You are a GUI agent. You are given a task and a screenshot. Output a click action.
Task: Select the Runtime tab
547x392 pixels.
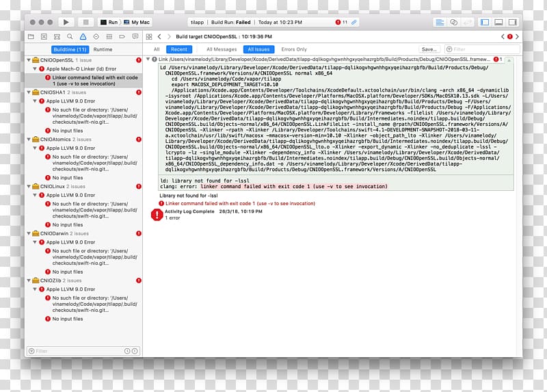pos(103,49)
